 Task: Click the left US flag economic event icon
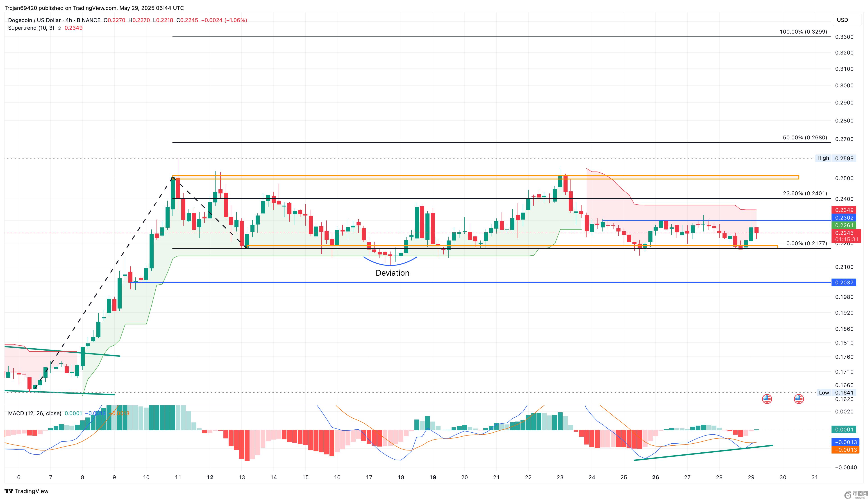tap(767, 399)
